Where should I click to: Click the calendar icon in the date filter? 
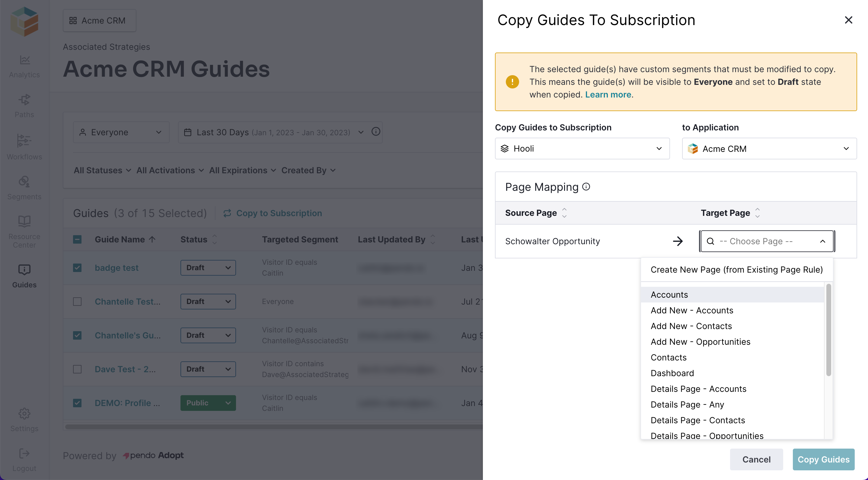click(x=188, y=132)
